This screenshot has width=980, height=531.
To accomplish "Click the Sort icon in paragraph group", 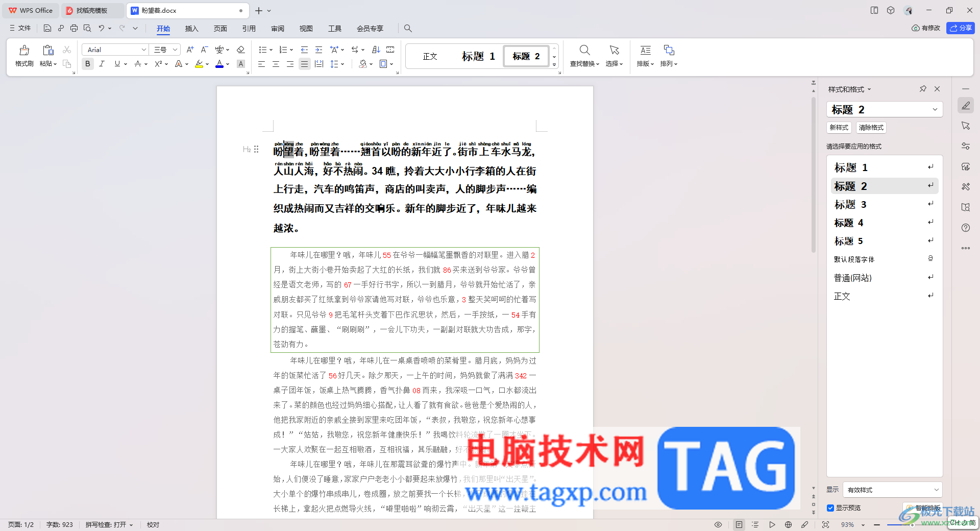I will (x=376, y=50).
